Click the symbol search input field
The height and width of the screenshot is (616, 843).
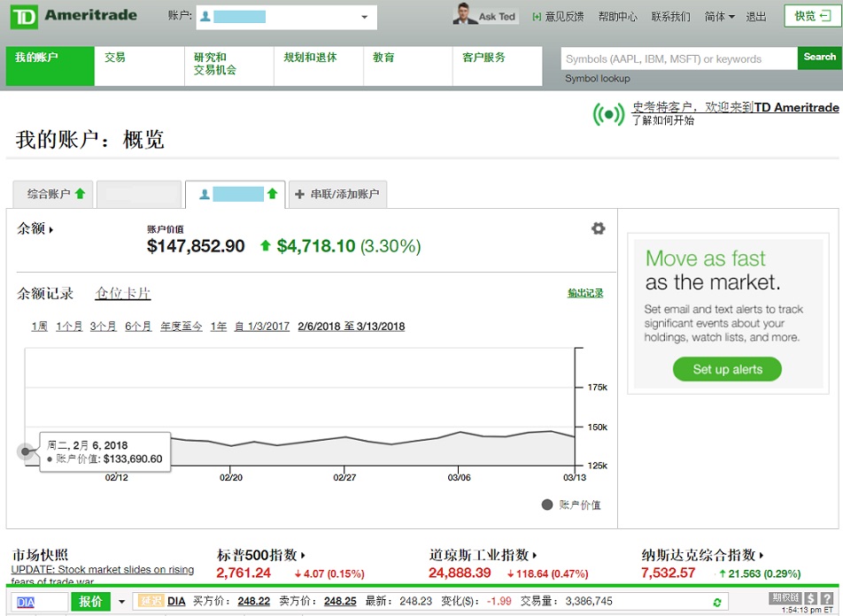pos(678,59)
